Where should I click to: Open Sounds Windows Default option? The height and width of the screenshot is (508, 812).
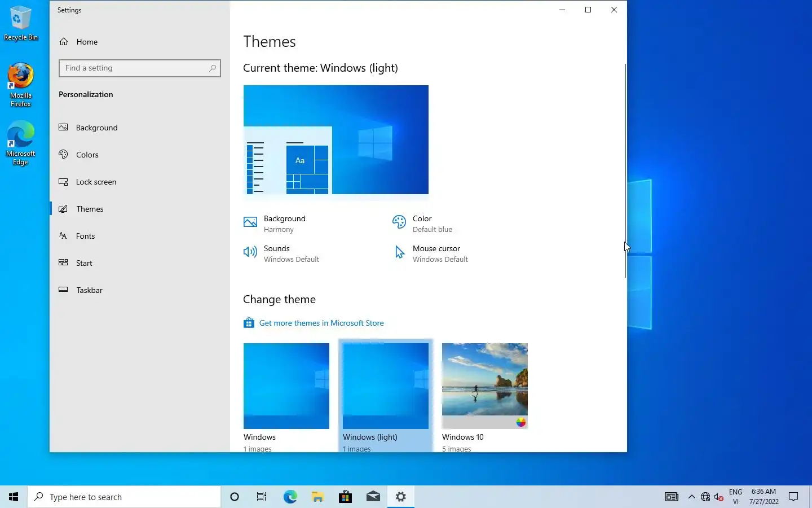tap(281, 253)
